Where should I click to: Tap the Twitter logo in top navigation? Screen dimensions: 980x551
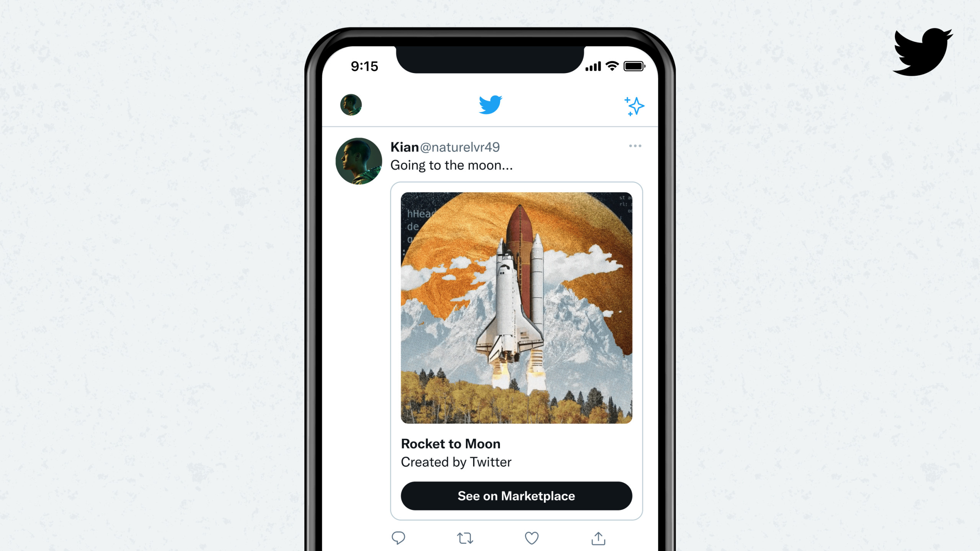click(x=490, y=104)
